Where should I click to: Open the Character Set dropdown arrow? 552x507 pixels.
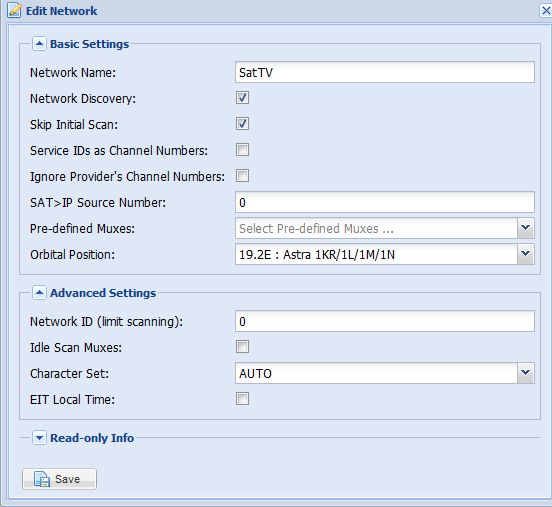click(526, 373)
